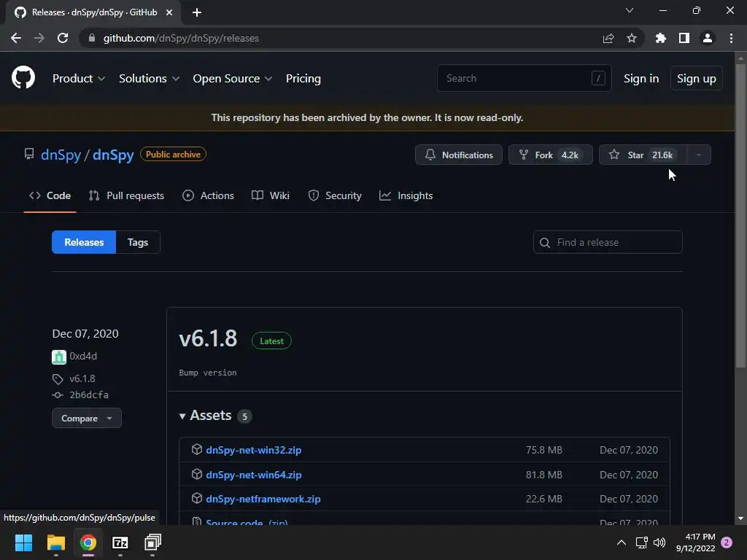
Task: Click the Pricing link
Action: tap(303, 79)
